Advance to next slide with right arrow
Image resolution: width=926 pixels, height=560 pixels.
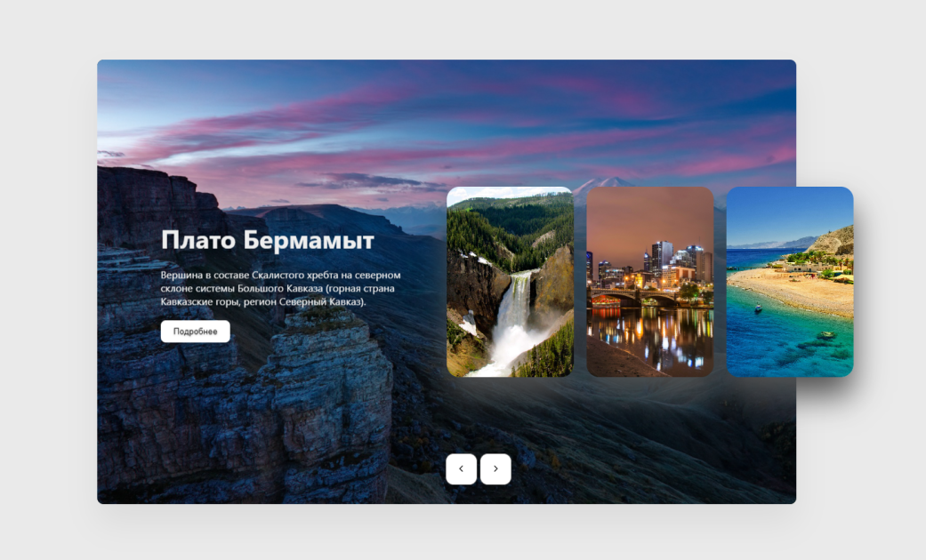[x=495, y=469]
